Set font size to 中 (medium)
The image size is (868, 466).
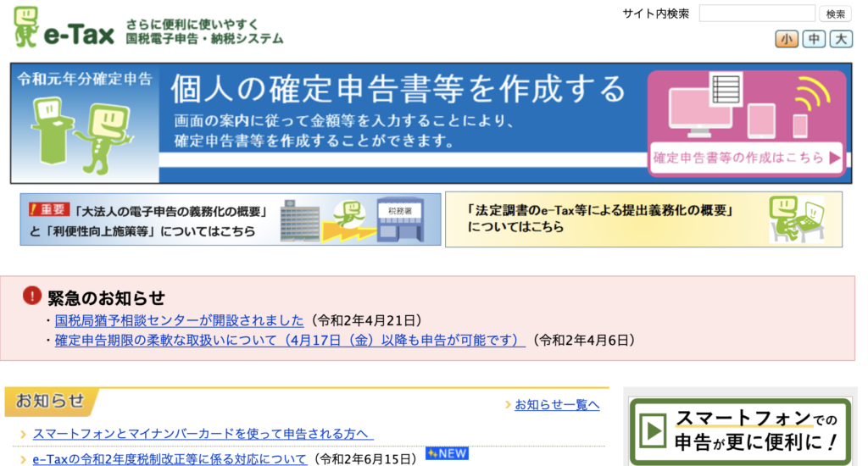point(814,39)
